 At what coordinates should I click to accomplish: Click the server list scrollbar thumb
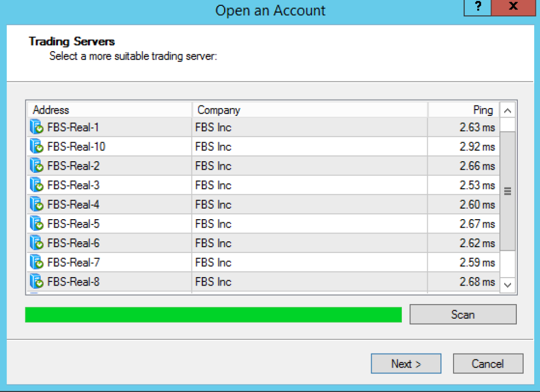507,191
